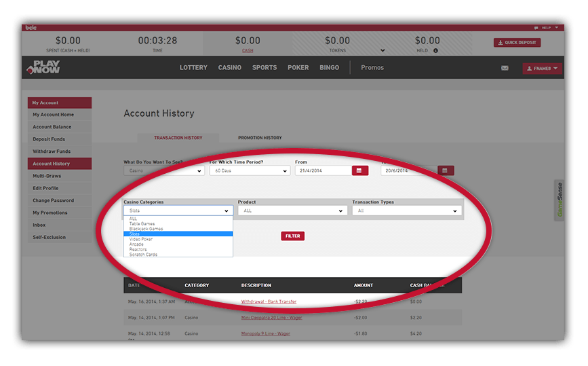This screenshot has height=366, width=588.
Task: Open Mini Cleopatra 20 Line - Wager link
Action: 271,318
